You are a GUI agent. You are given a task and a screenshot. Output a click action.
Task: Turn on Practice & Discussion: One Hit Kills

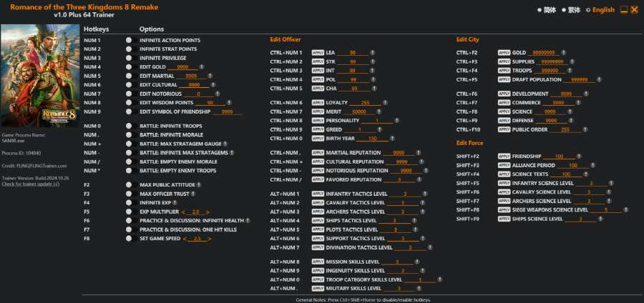129,229
